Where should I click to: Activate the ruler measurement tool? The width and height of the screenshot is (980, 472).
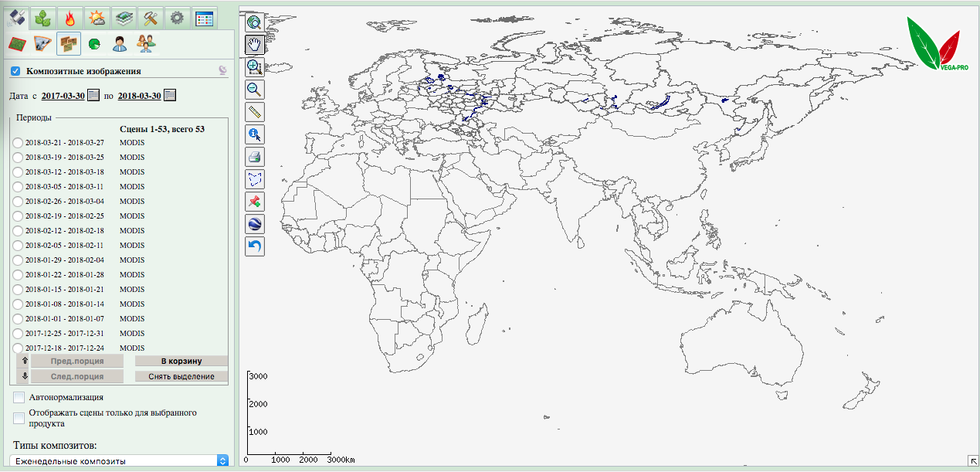[x=255, y=112]
